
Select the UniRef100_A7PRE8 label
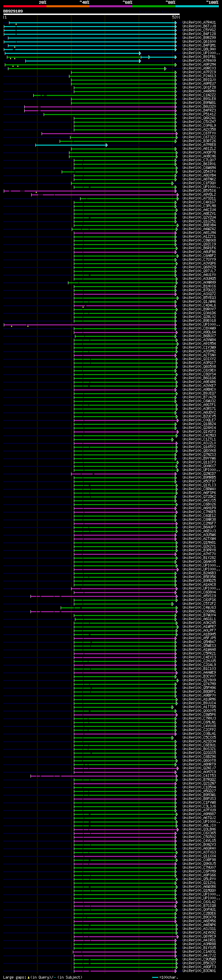[199, 145]
